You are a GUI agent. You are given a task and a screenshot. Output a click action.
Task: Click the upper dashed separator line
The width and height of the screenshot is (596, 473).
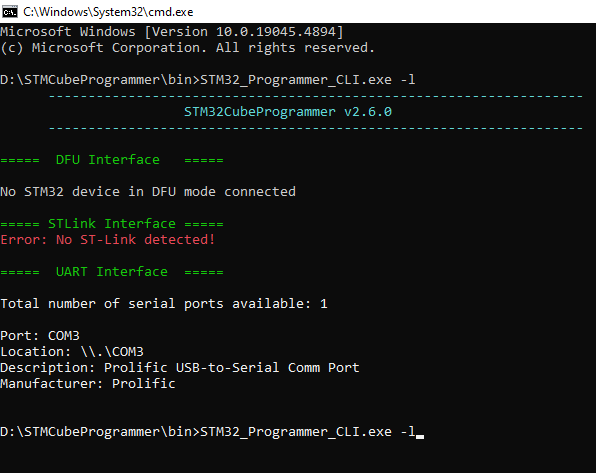tap(315, 96)
